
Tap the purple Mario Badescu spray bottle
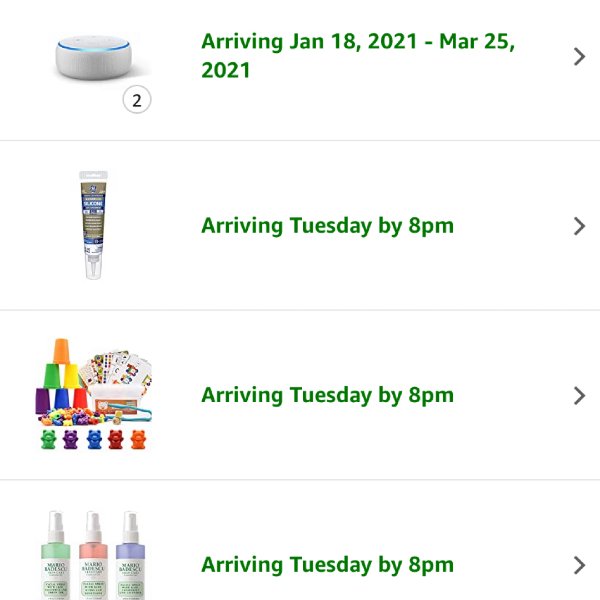point(130,555)
